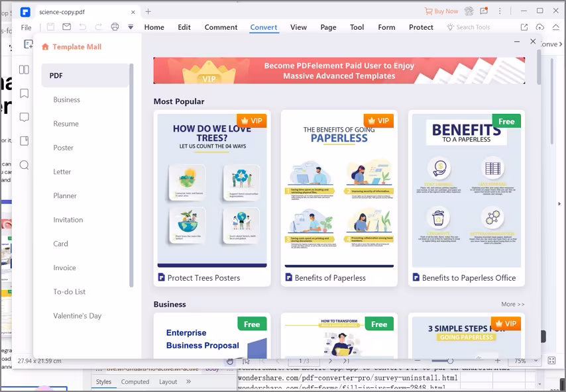Click the Template Mall vertical scrollbar
This screenshot has height=392, width=566.
coord(539,67)
